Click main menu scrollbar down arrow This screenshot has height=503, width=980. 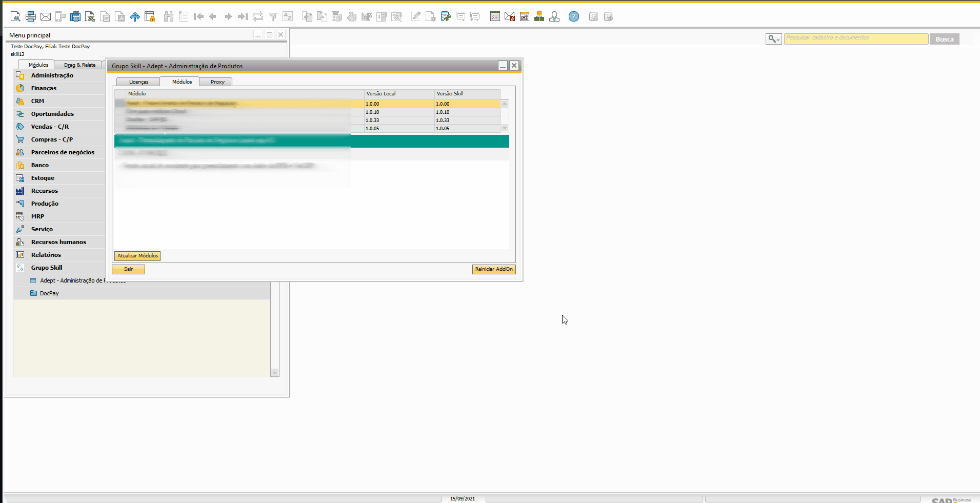click(x=275, y=373)
